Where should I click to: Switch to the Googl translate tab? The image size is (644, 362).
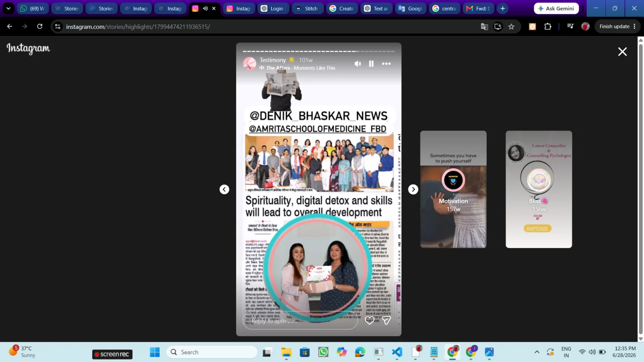point(410,8)
